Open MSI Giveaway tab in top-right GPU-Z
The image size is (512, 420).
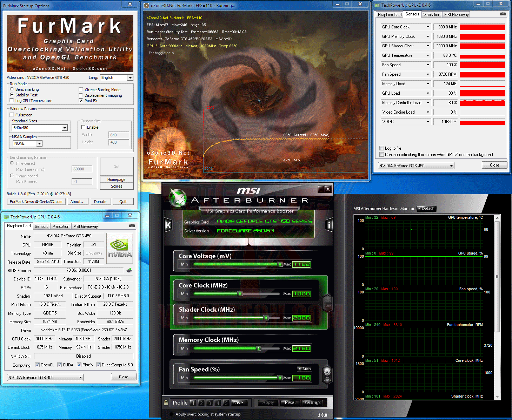click(x=456, y=15)
